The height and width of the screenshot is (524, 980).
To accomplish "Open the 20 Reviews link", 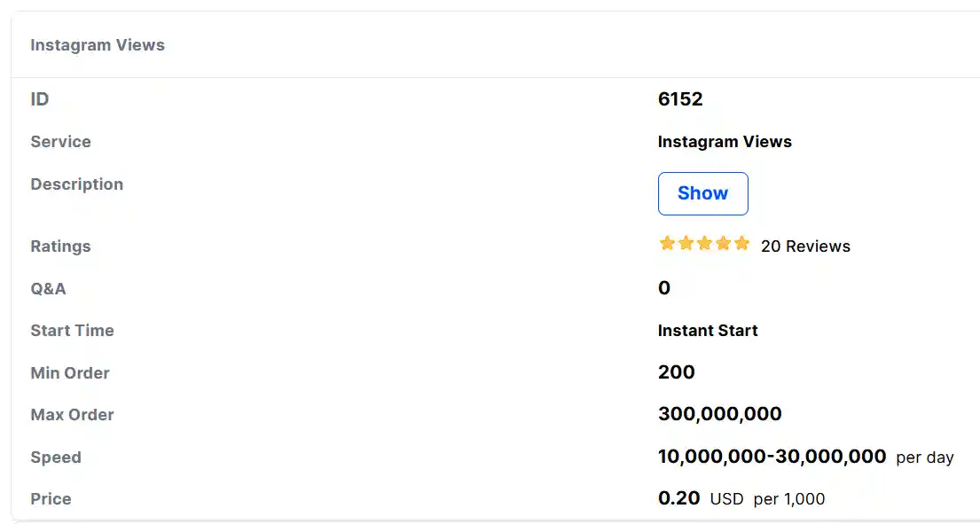I will (805, 246).
